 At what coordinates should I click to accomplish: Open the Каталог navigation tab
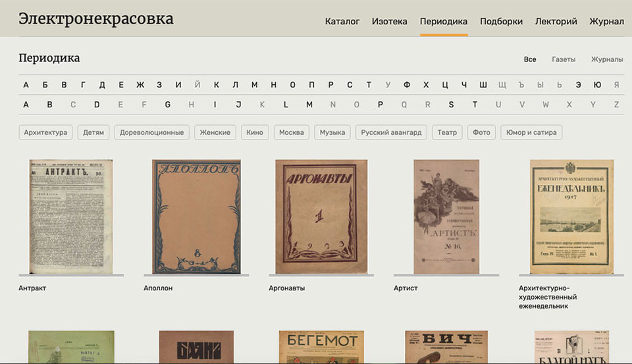coord(342,21)
